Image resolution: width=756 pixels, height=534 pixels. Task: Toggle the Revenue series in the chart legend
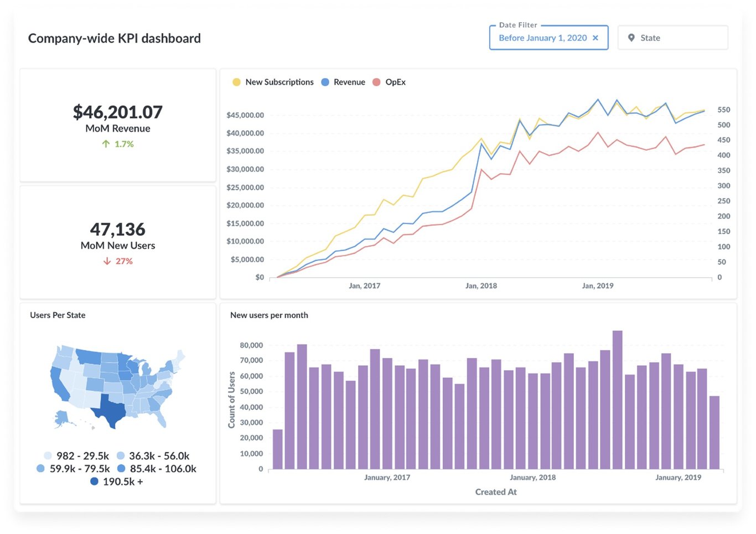[349, 81]
